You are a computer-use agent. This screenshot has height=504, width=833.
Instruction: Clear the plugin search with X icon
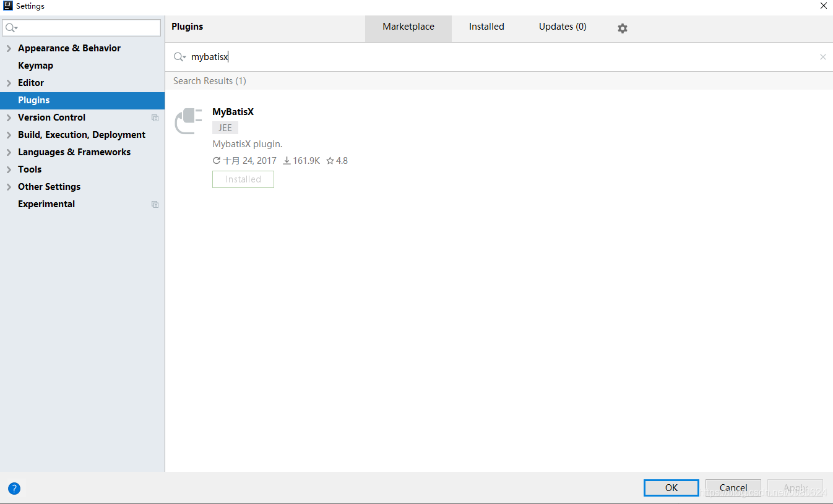coord(822,57)
